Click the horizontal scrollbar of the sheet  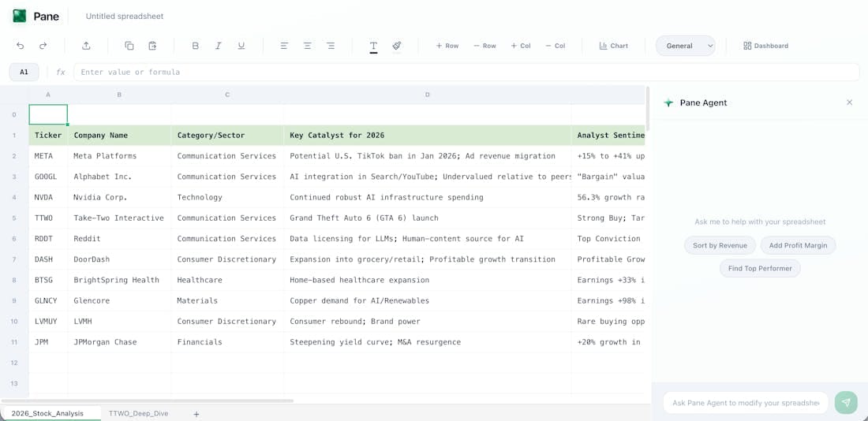[148, 401]
